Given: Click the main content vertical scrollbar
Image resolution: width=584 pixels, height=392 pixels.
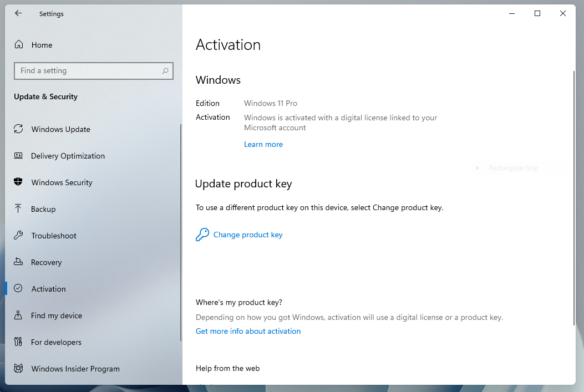Looking at the screenshot, I should [574, 198].
